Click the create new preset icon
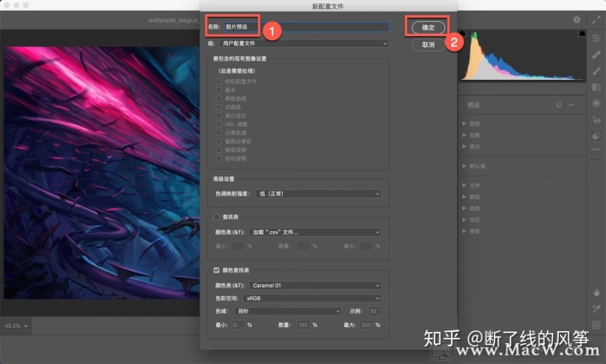Image resolution: width=606 pixels, height=364 pixels. pos(559,105)
